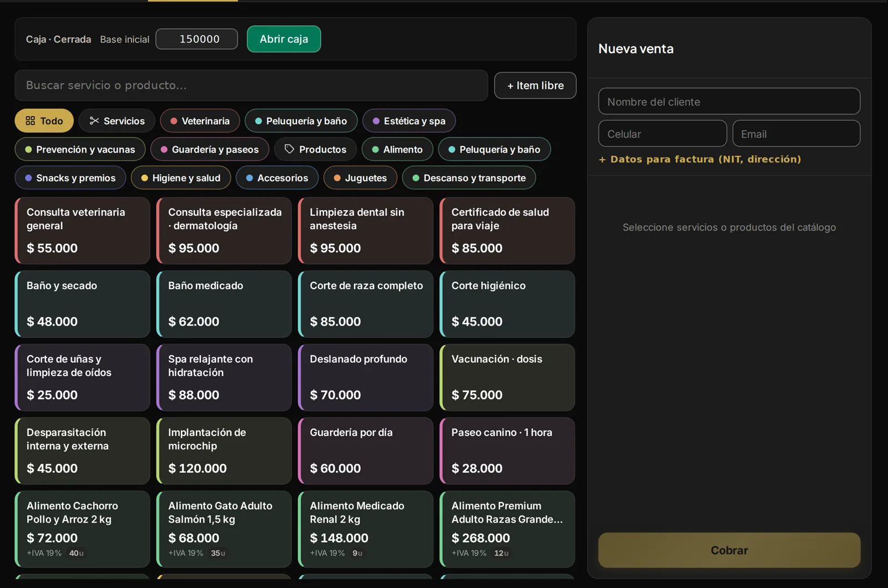Image resolution: width=888 pixels, height=588 pixels.
Task: Add a free item with Item libre
Action: pos(535,85)
